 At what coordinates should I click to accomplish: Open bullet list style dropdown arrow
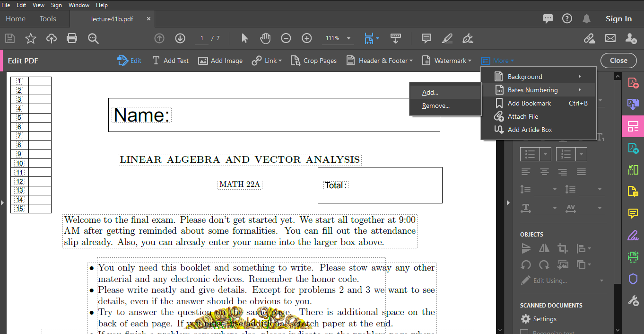[546, 154]
